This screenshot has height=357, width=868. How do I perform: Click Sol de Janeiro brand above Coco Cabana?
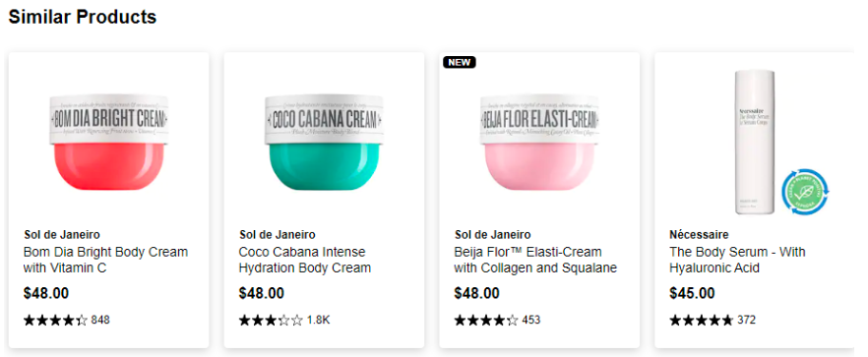point(278,235)
